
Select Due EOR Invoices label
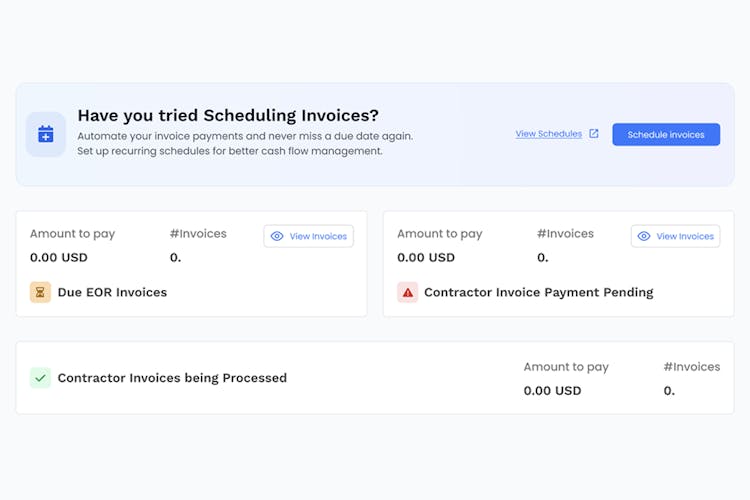[112, 293]
